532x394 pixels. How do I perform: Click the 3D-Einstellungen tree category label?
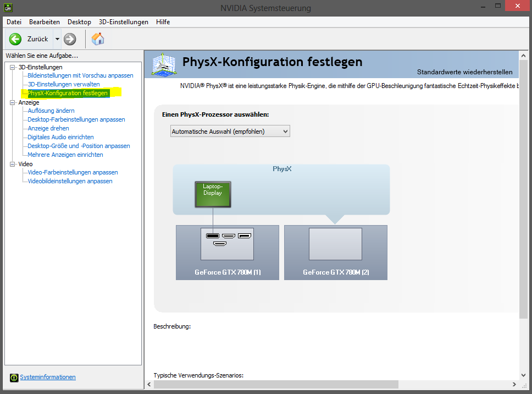coord(40,67)
